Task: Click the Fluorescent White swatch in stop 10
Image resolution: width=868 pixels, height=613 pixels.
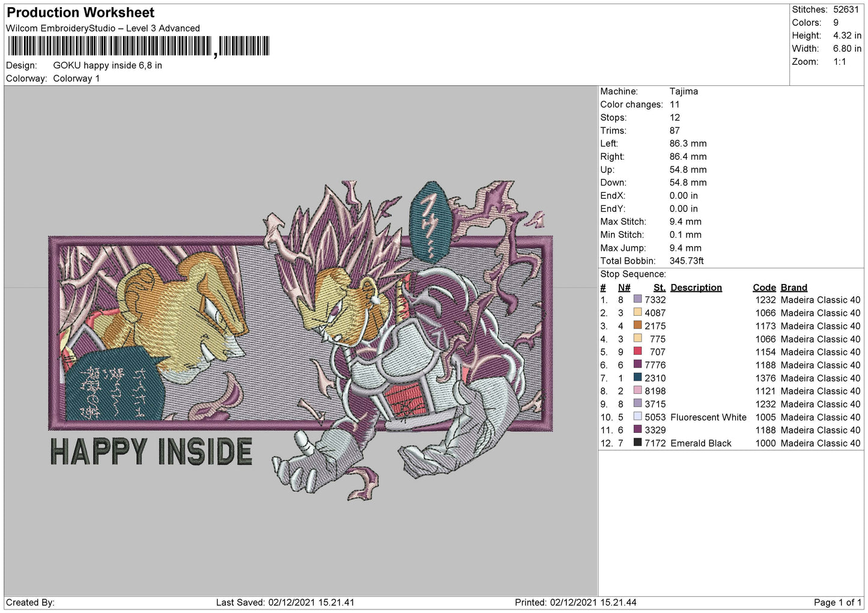Action: click(637, 417)
